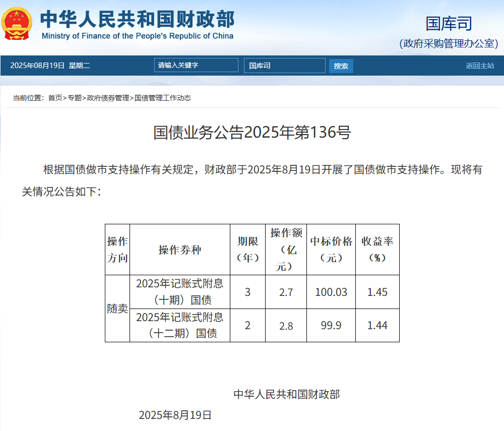Click the signature 中华人民共和国财政部 text
This screenshot has width=504, height=431.
(287, 395)
